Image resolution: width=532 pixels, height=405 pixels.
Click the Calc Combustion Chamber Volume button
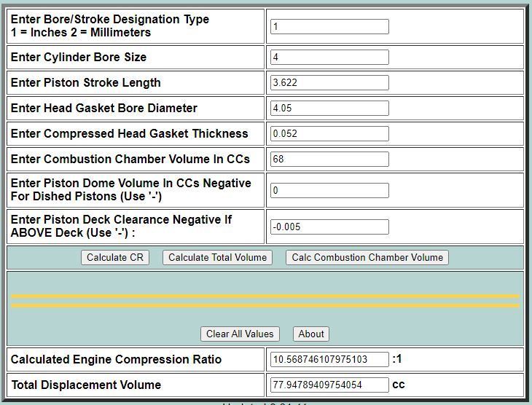[367, 257]
